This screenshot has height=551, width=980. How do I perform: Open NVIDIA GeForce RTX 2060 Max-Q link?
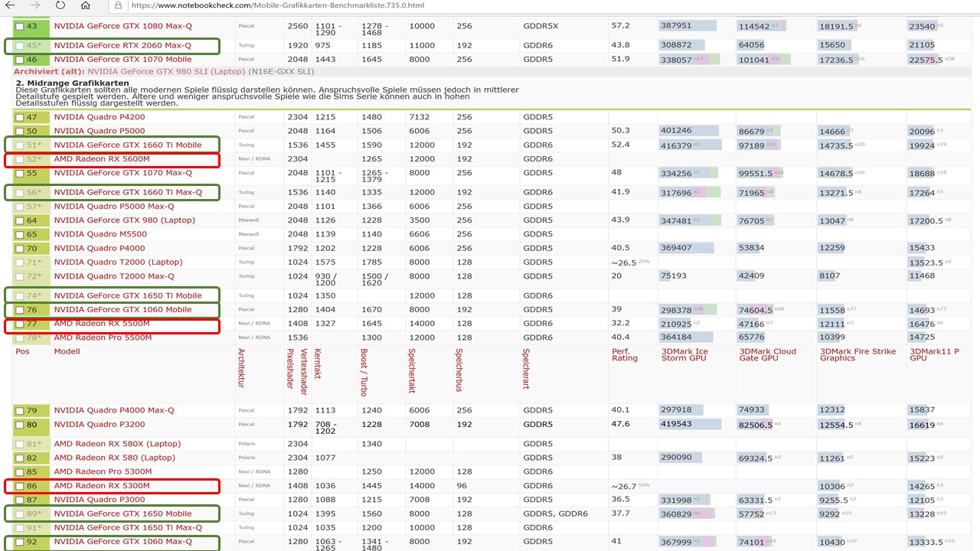[122, 45]
